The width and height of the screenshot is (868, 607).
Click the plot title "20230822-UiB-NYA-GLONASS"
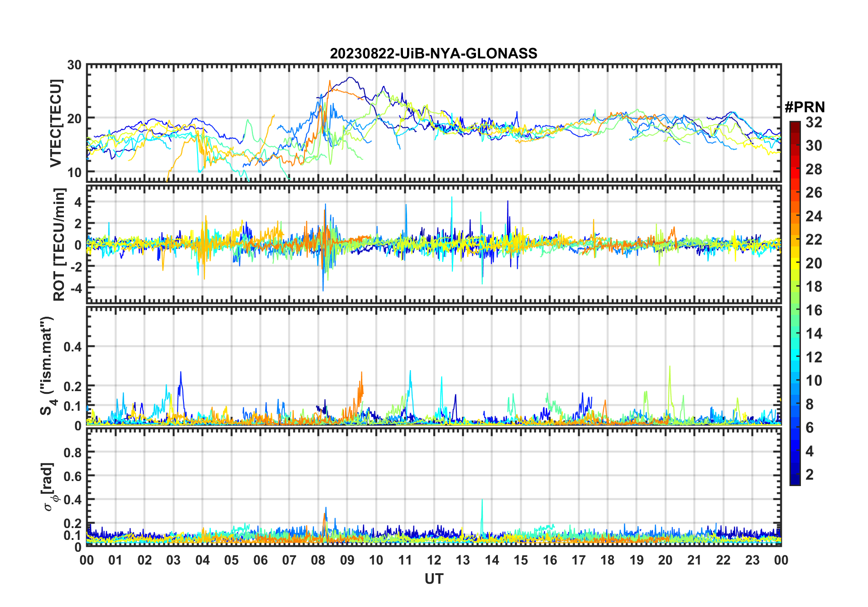(434, 54)
